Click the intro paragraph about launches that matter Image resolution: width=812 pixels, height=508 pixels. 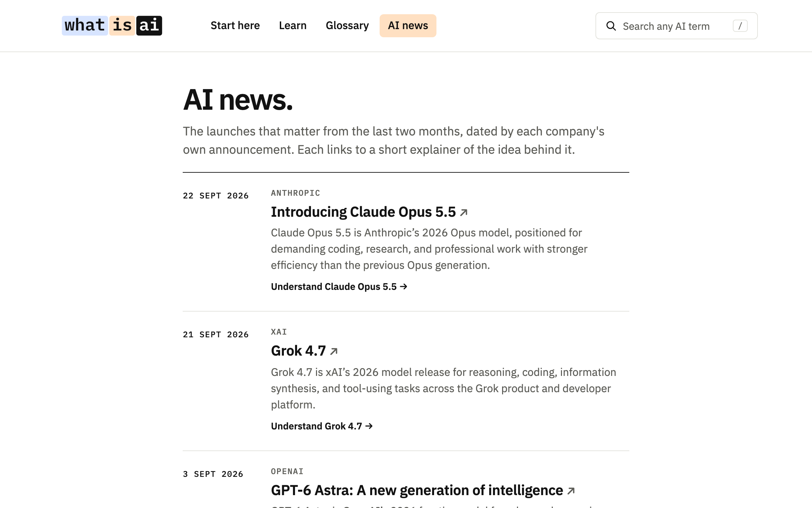(393, 141)
